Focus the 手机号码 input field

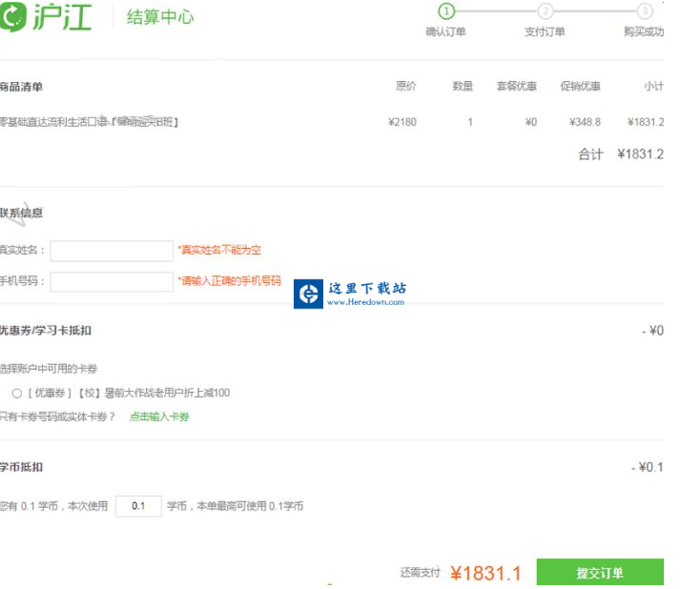(x=112, y=282)
